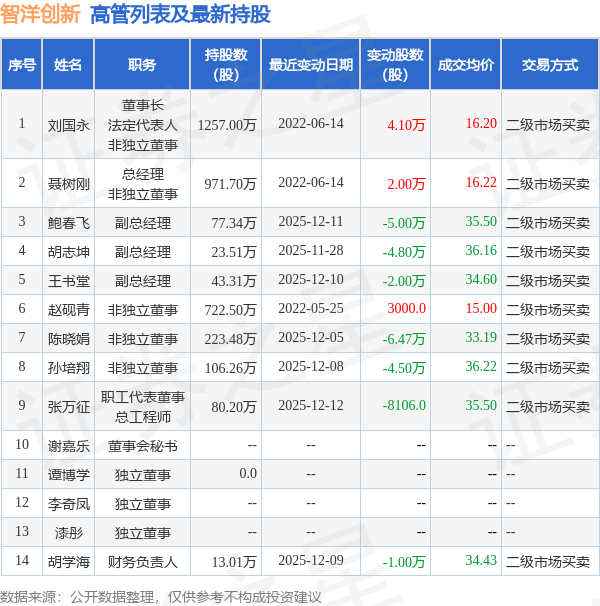Click the date 2022-05-25
600x606 pixels.
311,308
